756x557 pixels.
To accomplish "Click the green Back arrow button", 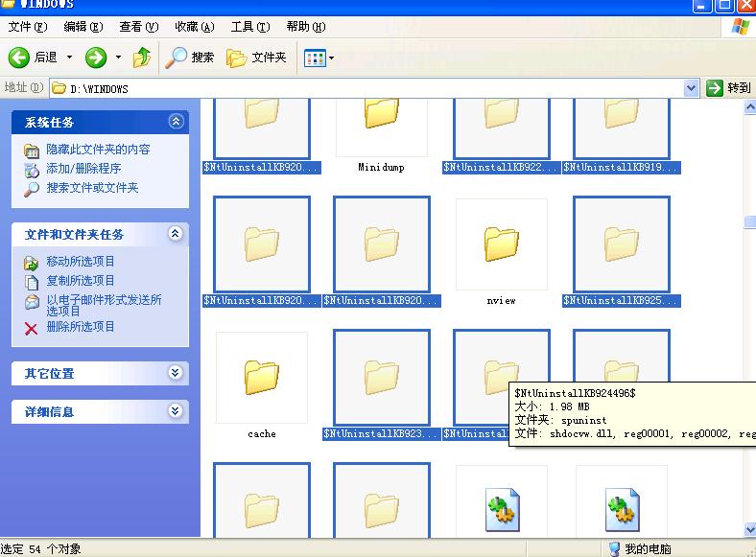I will tap(19, 58).
